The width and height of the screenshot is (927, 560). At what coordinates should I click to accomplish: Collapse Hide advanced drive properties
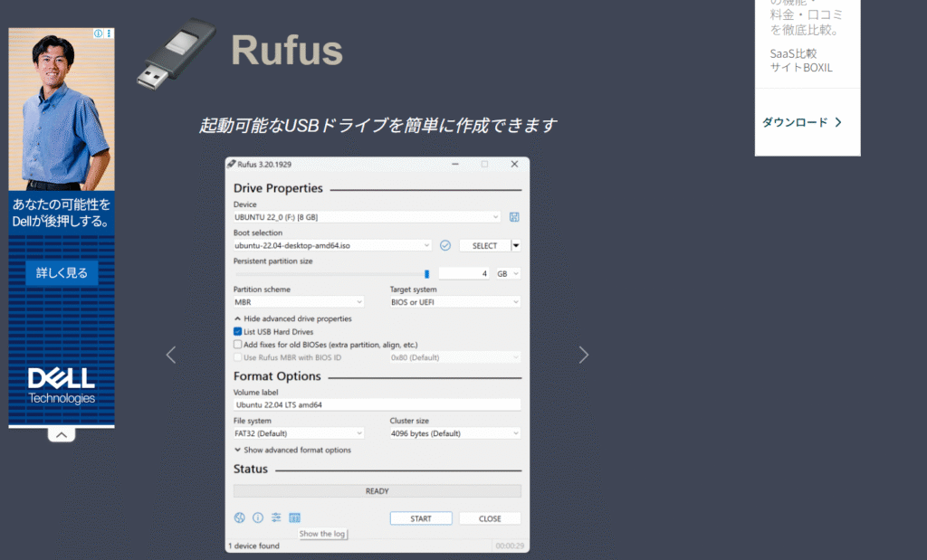click(293, 318)
